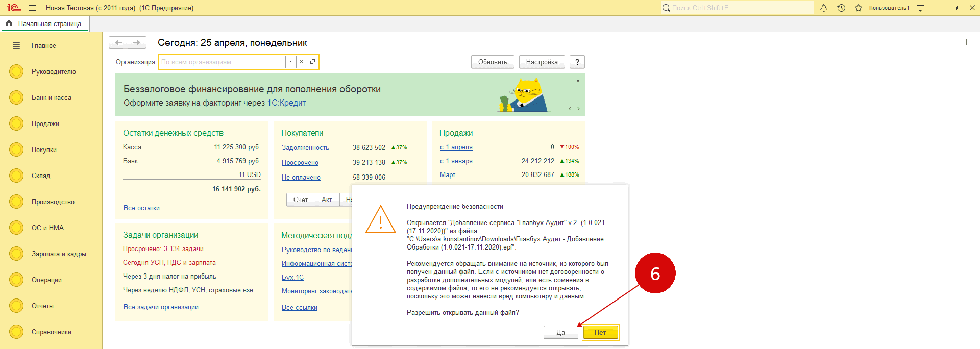Click the back arrow navigation button
Screen dimensions: 980x349
[118, 43]
